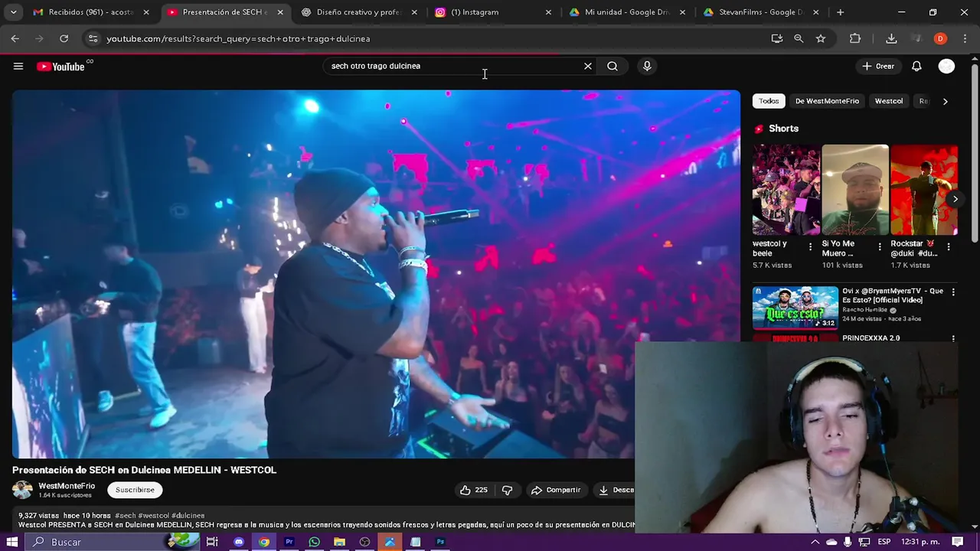Open more options for 'Si Yo Me Muero' short

(880, 247)
